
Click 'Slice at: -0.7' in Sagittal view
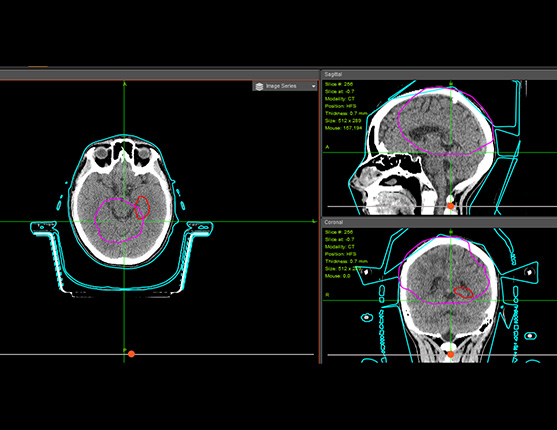coord(339,92)
